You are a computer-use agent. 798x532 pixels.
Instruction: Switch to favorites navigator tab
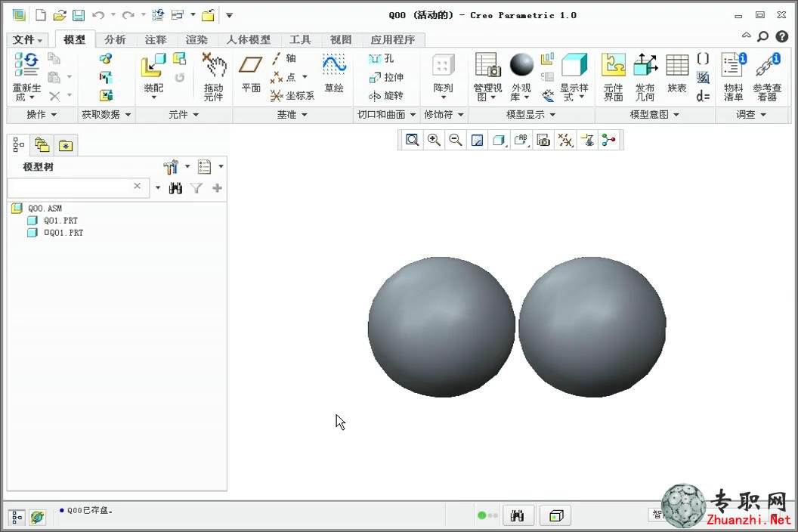[x=66, y=146]
